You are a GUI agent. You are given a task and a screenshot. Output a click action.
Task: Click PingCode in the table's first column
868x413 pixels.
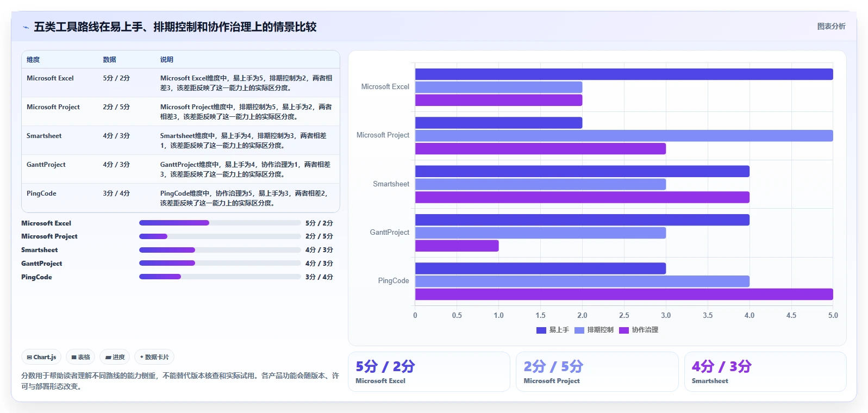41,193
